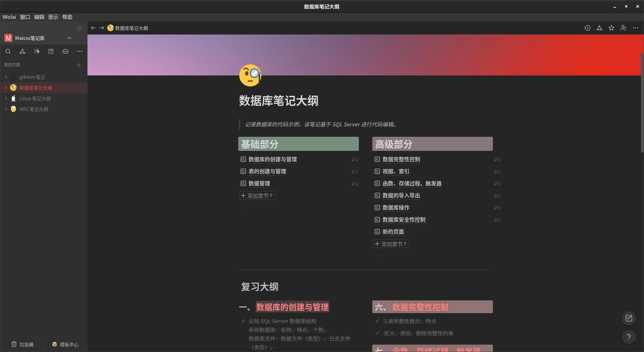The width and height of the screenshot is (644, 352).
Task: Click the backlink count beside 数据管理
Action: coord(355,184)
